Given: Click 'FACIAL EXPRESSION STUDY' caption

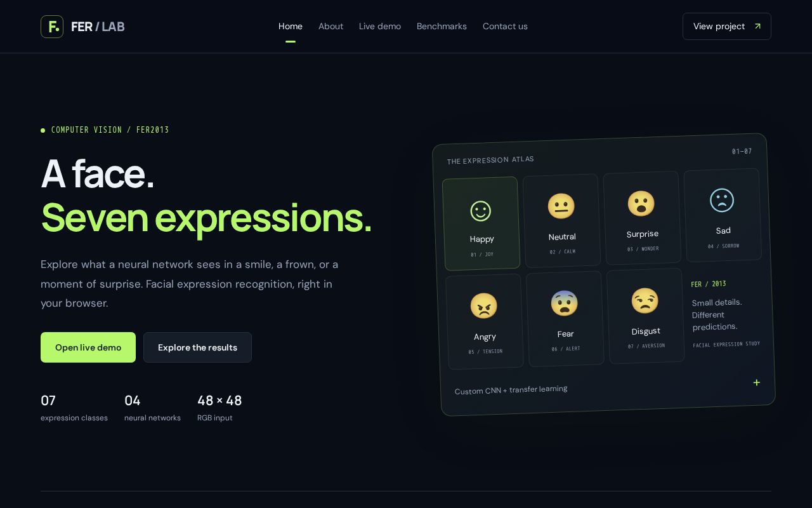Looking at the screenshot, I should [726, 344].
